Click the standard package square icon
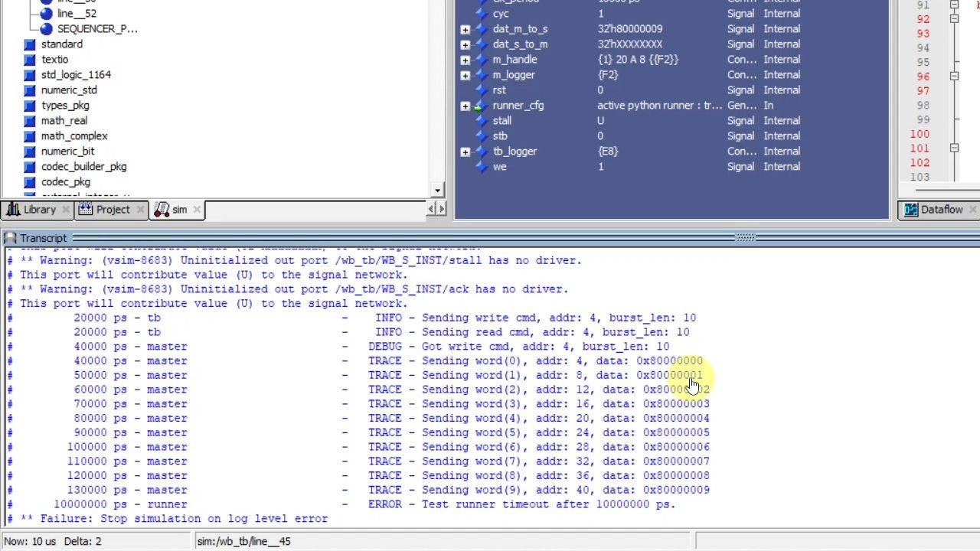This screenshot has width=980, height=551. click(x=30, y=44)
